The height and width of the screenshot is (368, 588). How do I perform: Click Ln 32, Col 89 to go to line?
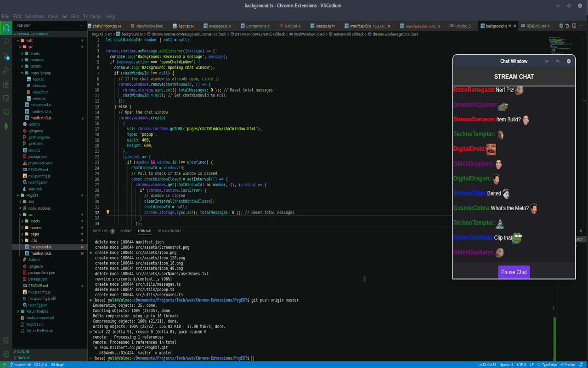click(487, 364)
